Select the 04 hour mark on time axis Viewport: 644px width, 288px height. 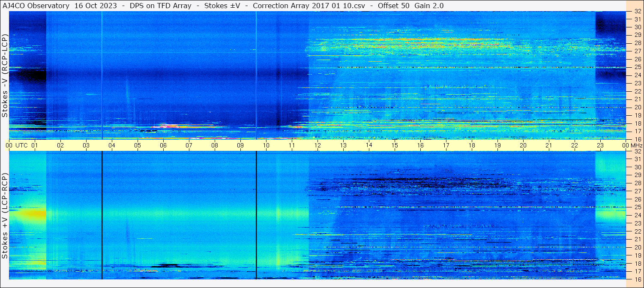point(111,145)
